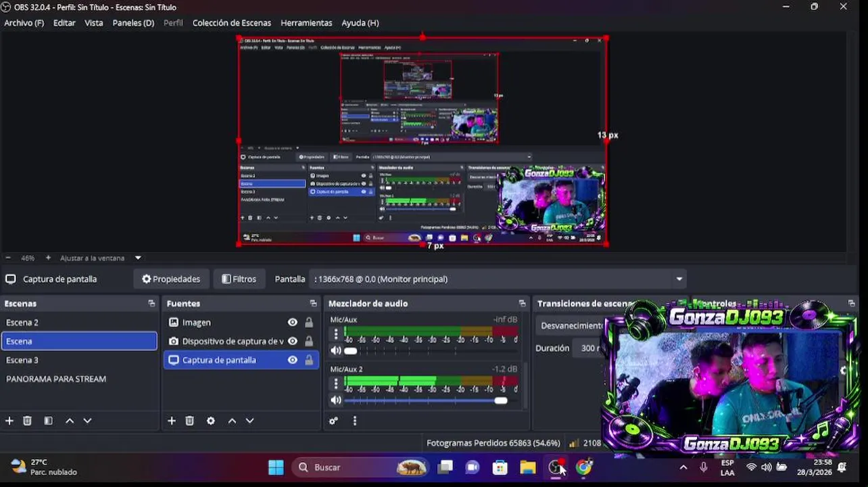Zoom in the preview with plus icon

pyautogui.click(x=48, y=258)
